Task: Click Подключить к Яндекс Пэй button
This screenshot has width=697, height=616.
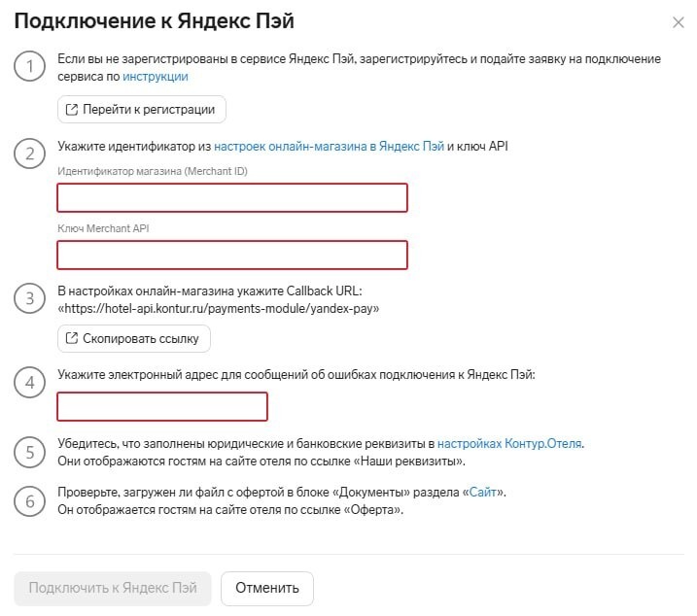Action: 113,588
